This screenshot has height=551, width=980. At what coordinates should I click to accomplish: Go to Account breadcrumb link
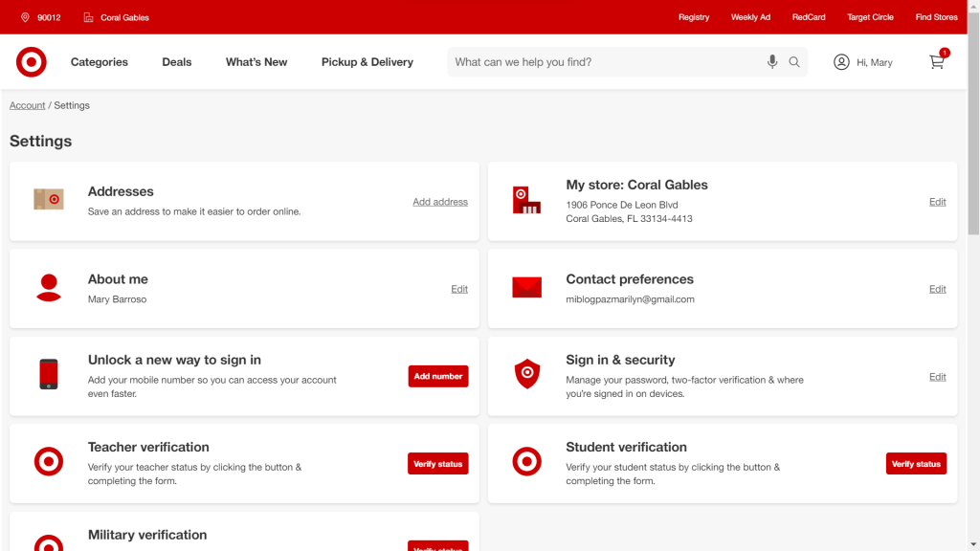pyautogui.click(x=28, y=105)
